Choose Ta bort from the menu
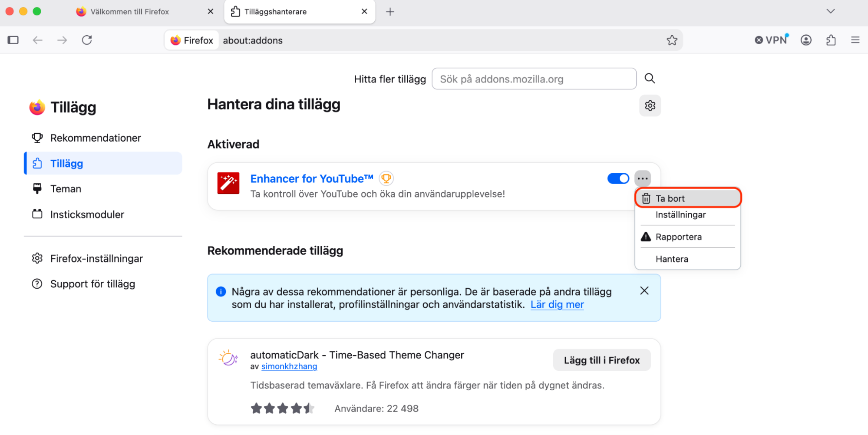Image resolution: width=868 pixels, height=435 pixels. pyautogui.click(x=688, y=198)
